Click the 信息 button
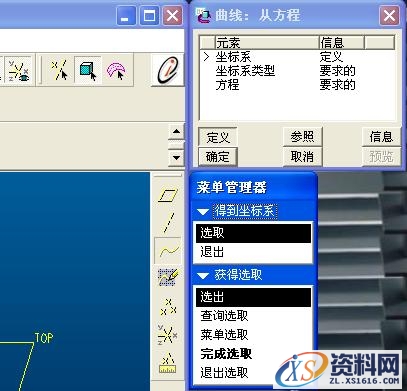 381,137
